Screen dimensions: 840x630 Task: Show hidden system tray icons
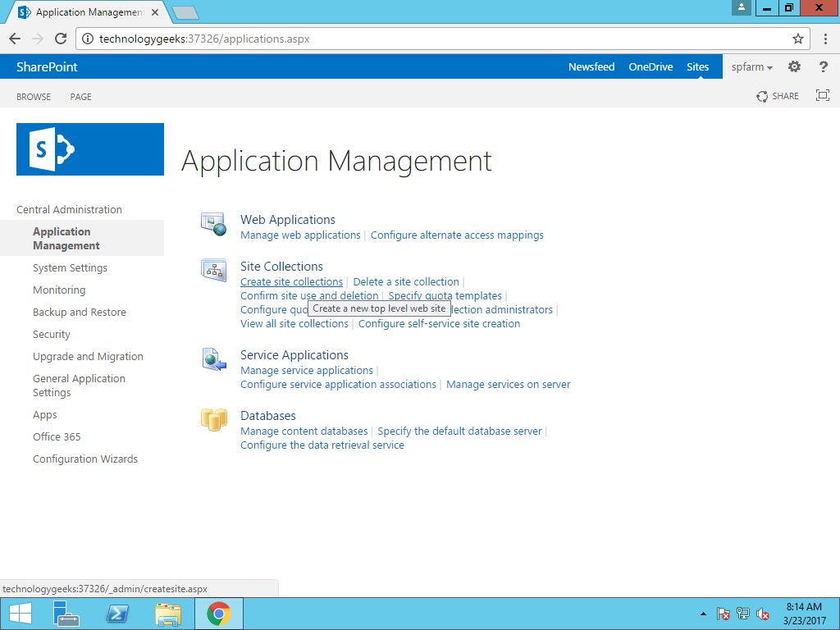coord(702,614)
